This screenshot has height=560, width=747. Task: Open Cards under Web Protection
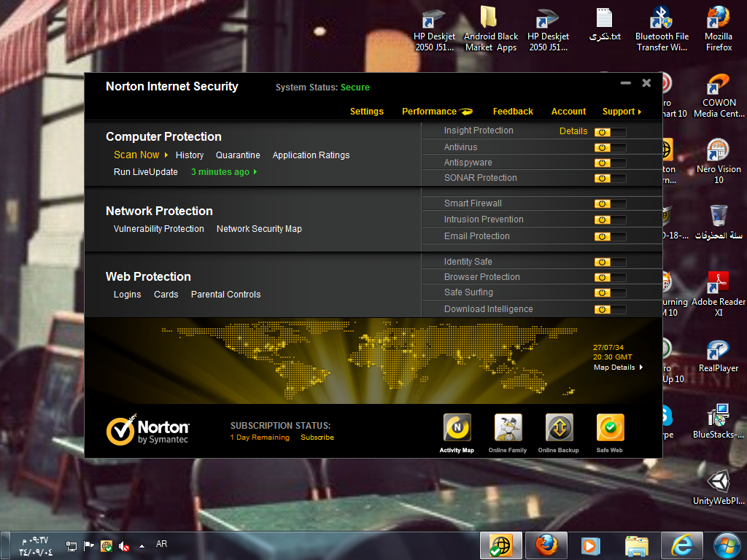pos(166,295)
